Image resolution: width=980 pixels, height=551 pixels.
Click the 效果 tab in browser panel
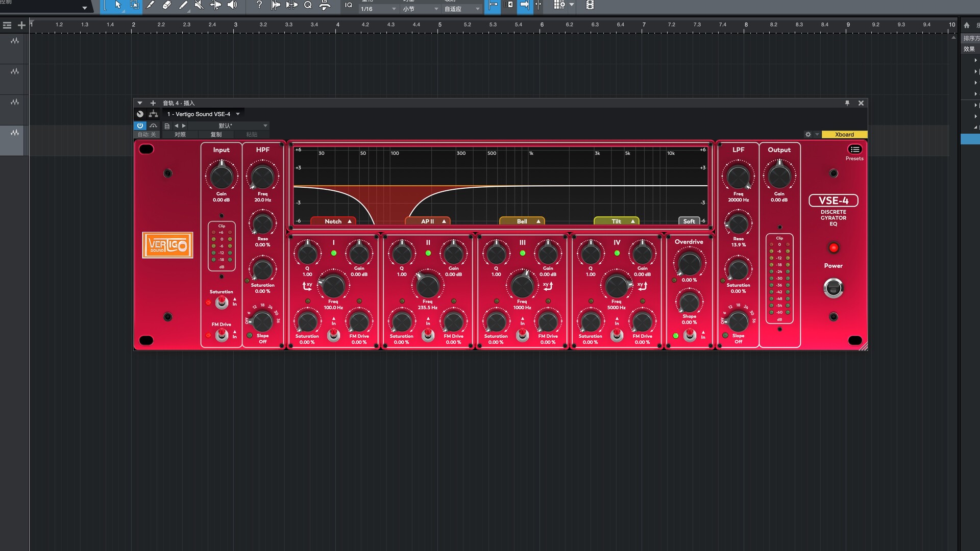point(969,49)
